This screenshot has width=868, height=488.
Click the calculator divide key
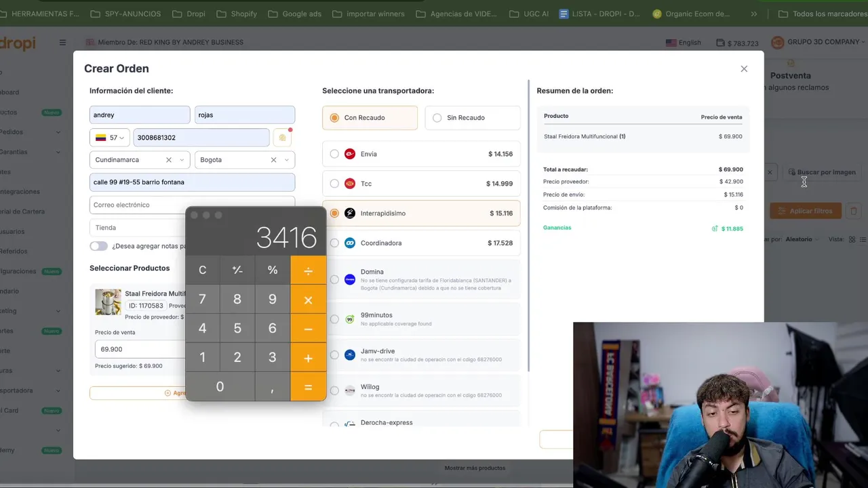pyautogui.click(x=308, y=270)
